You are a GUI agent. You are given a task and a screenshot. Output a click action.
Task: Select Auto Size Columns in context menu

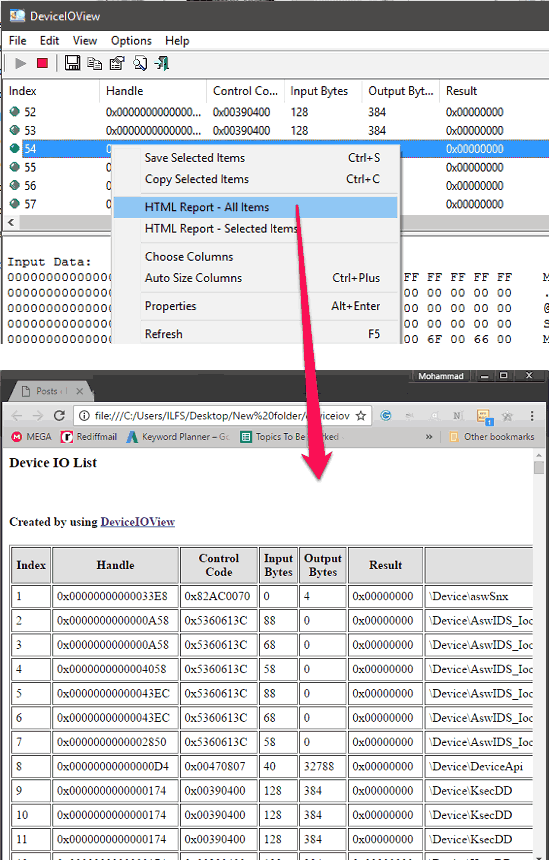coord(256,278)
